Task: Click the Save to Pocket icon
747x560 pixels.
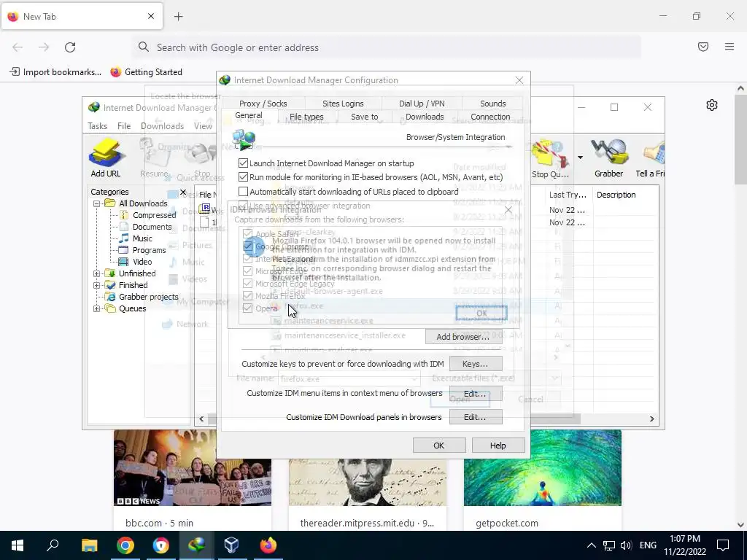Action: pyautogui.click(x=703, y=47)
